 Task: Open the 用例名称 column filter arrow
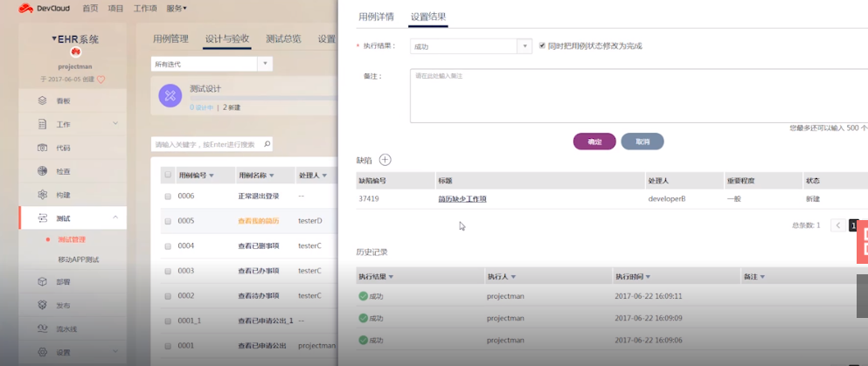coord(273,176)
